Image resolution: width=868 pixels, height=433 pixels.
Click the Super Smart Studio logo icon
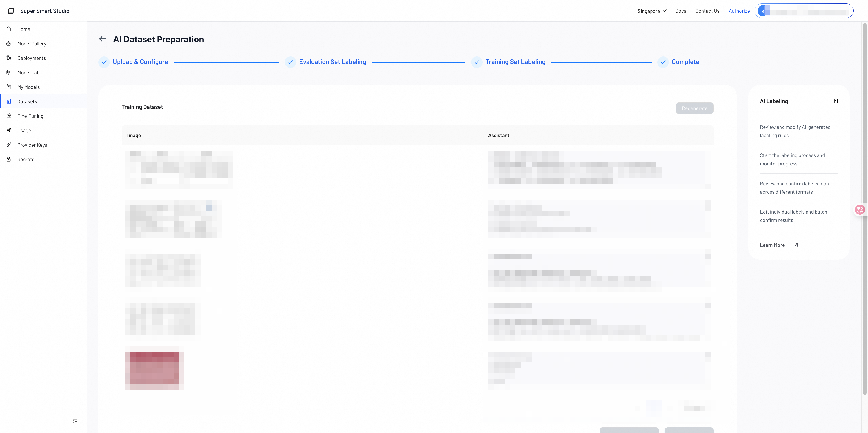[11, 11]
